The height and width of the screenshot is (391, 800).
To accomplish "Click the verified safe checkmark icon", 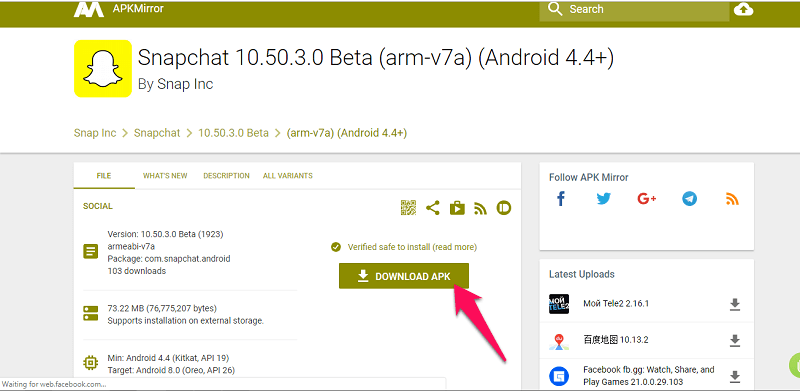I will pos(336,247).
